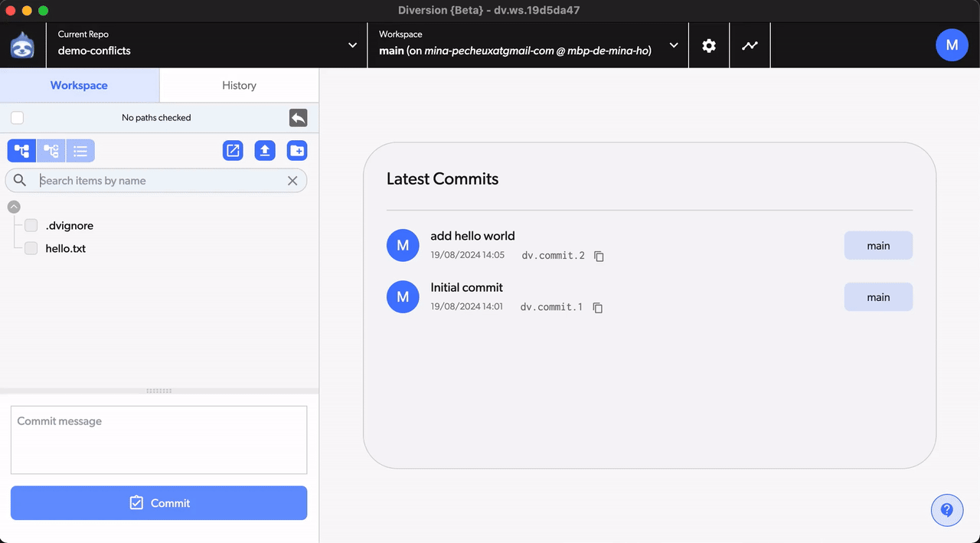Click the panel divider grip handle
Screen dimensions: 980x543
(x=158, y=391)
